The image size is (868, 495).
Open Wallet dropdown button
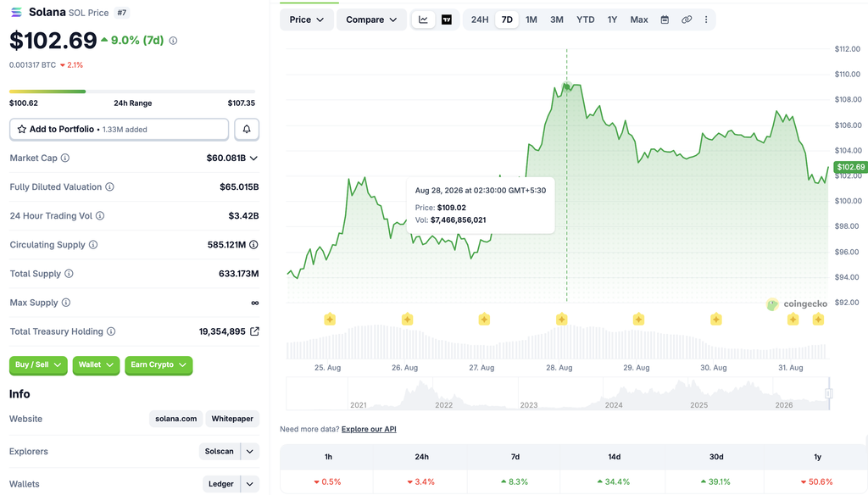point(96,364)
